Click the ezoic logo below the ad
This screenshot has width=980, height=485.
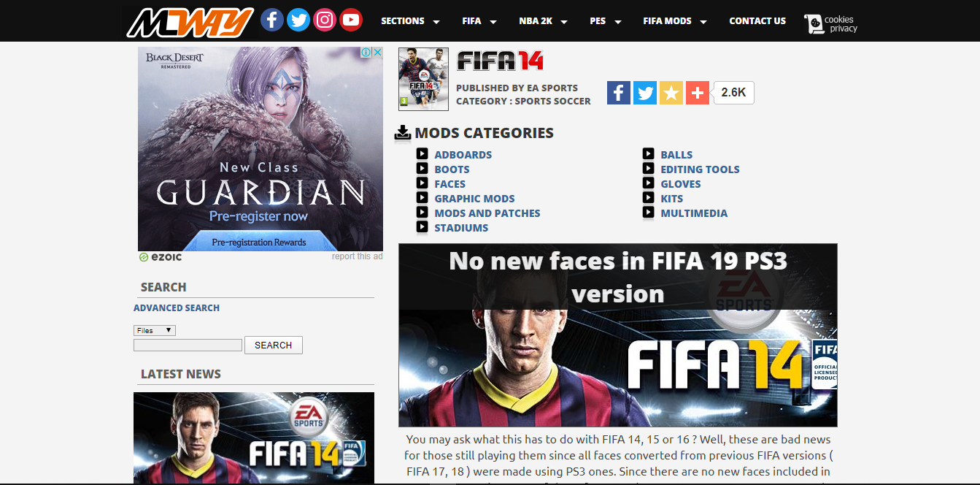click(161, 257)
